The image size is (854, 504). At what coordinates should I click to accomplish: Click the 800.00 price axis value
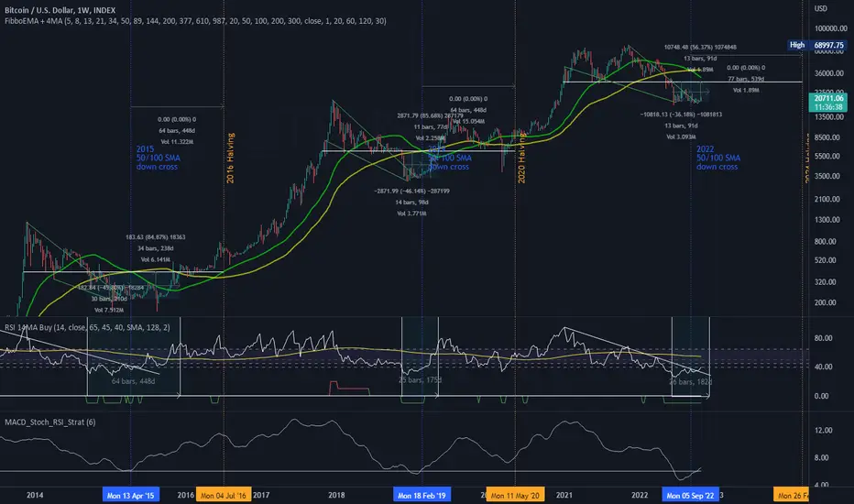pyautogui.click(x=825, y=241)
